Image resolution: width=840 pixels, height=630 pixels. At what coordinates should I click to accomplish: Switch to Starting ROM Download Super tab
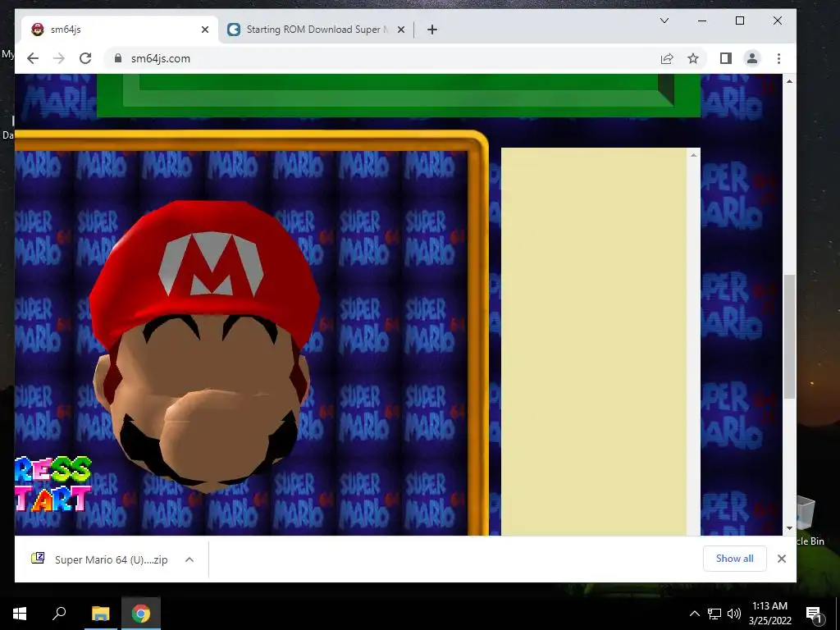[316, 30]
